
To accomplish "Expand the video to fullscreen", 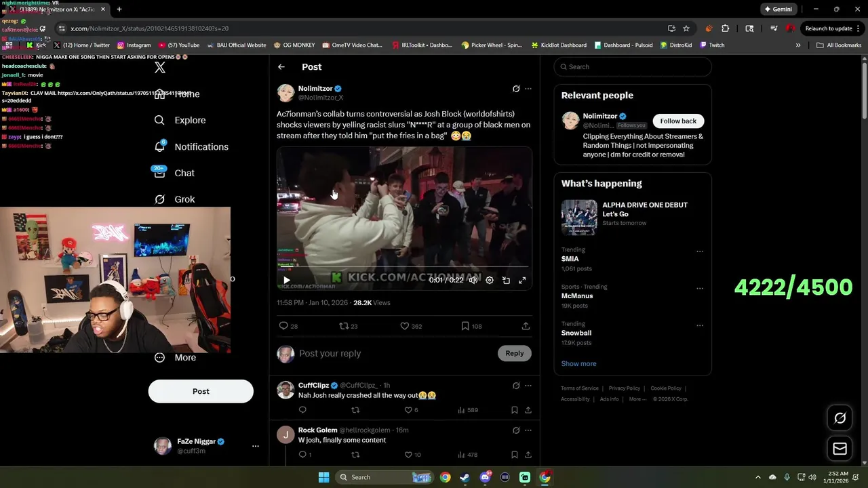I will 522,280.
